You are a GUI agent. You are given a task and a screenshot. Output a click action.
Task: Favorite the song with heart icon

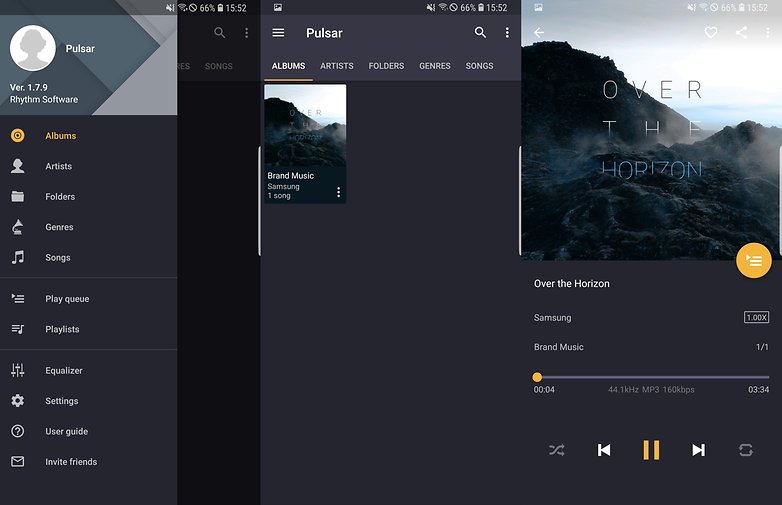pos(711,32)
